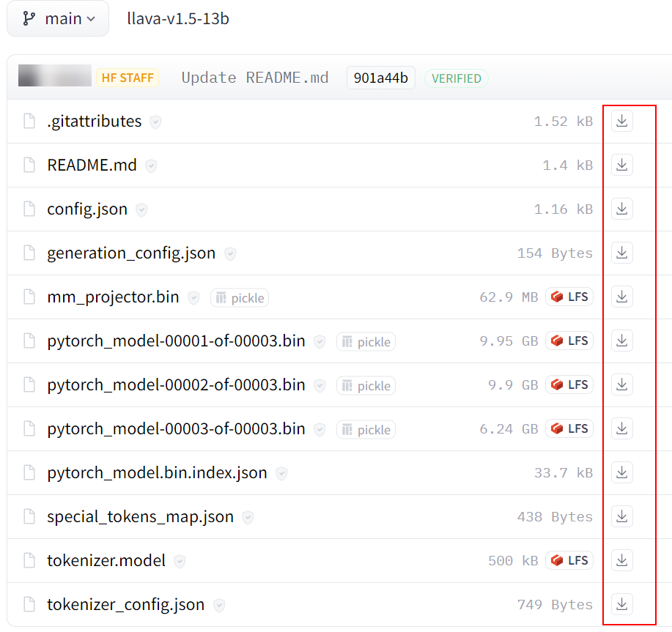Click the LFS badge on tokenizer.model row

click(x=569, y=560)
